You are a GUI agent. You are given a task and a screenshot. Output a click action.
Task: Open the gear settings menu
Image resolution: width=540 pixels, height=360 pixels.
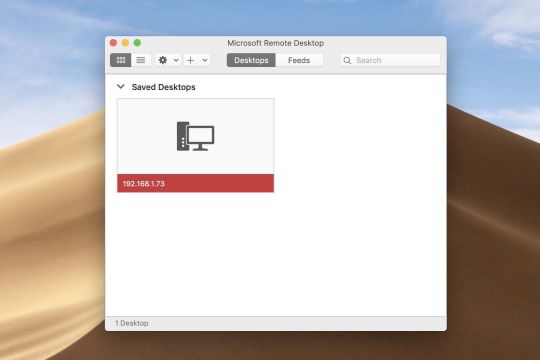click(x=163, y=60)
